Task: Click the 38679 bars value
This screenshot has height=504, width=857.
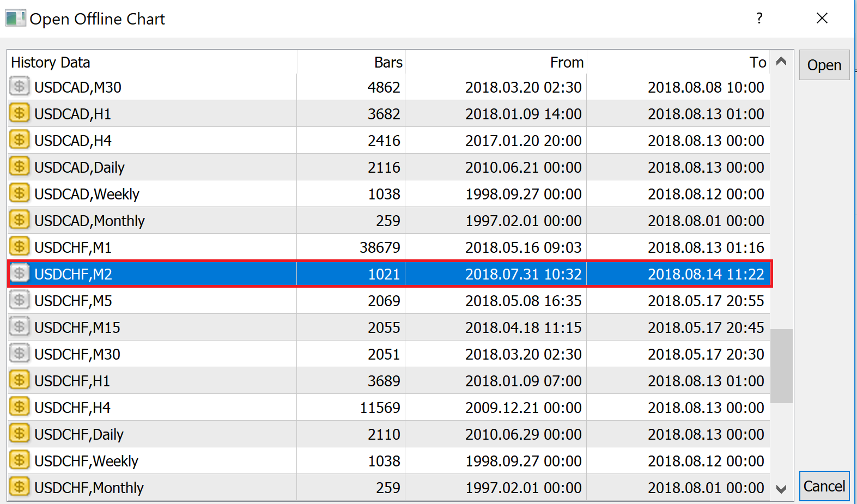Action: pos(380,247)
